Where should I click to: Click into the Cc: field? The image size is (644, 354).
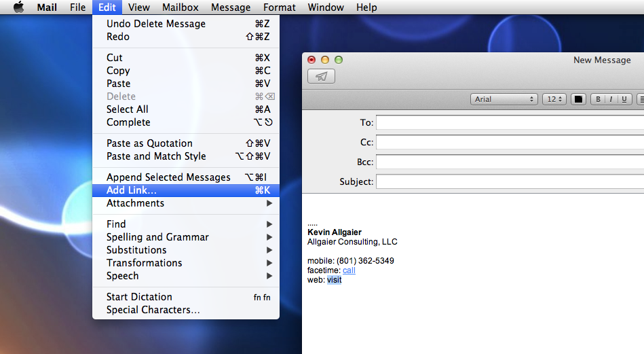coord(510,142)
